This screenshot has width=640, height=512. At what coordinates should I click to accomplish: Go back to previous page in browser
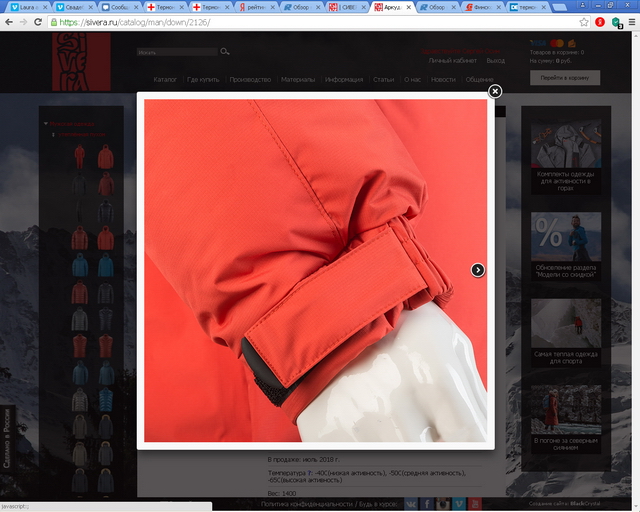[9, 22]
